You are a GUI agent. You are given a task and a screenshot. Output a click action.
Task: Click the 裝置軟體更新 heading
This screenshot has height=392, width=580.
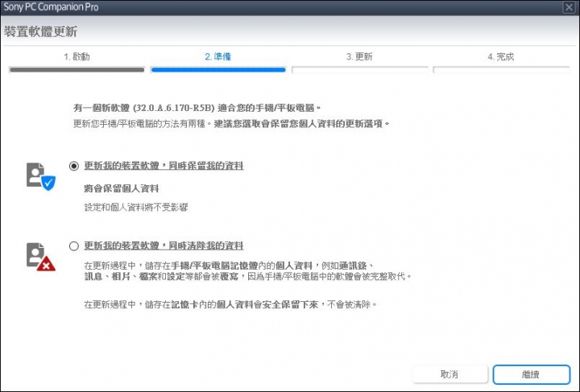[41, 31]
